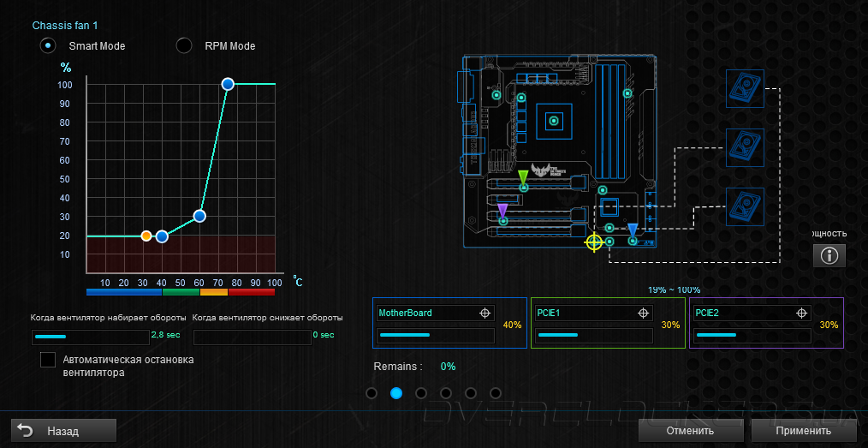The width and height of the screenshot is (868, 448).
Task: Switch to RPM Mode radio button
Action: pyautogui.click(x=184, y=45)
